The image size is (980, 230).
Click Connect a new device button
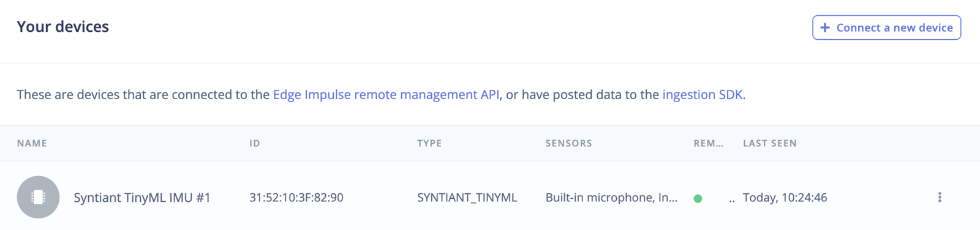886,28
